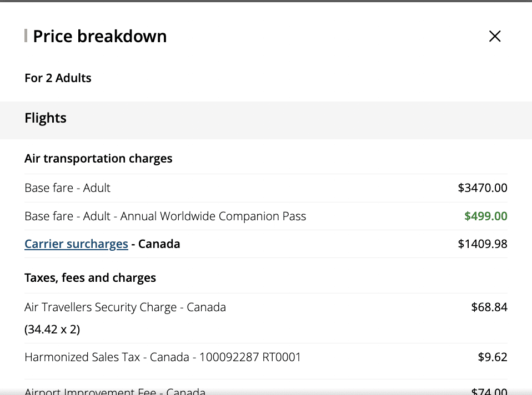Click the Annual Worldwide Companion Pass row label

click(x=165, y=216)
